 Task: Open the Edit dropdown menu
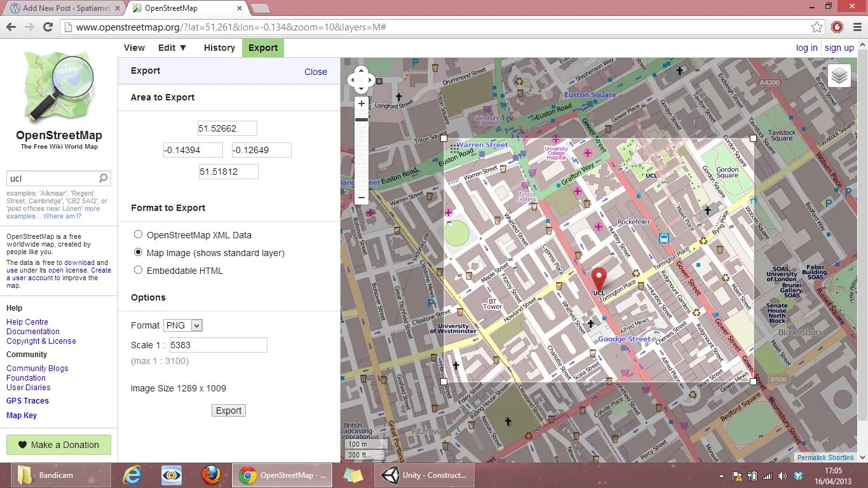[172, 48]
